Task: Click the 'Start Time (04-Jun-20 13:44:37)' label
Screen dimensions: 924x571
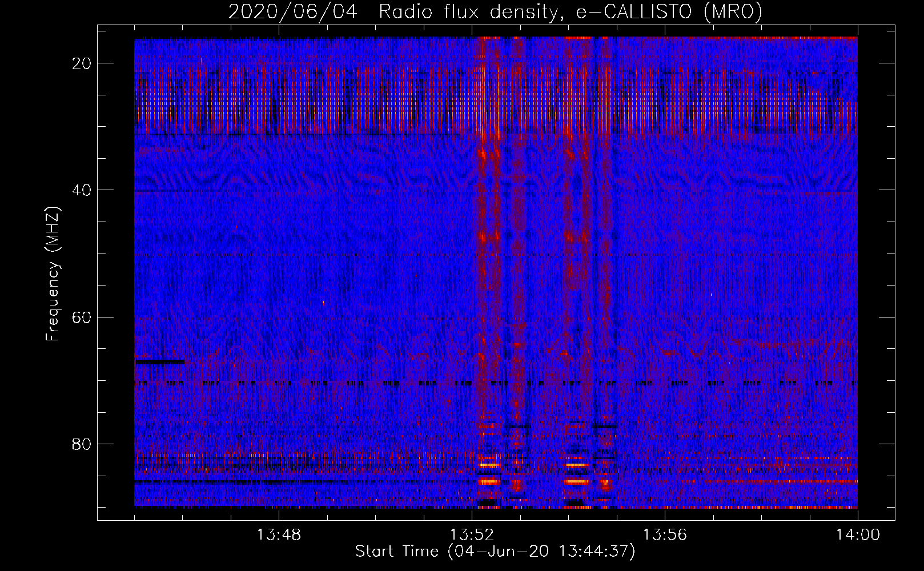Action: coord(495,552)
